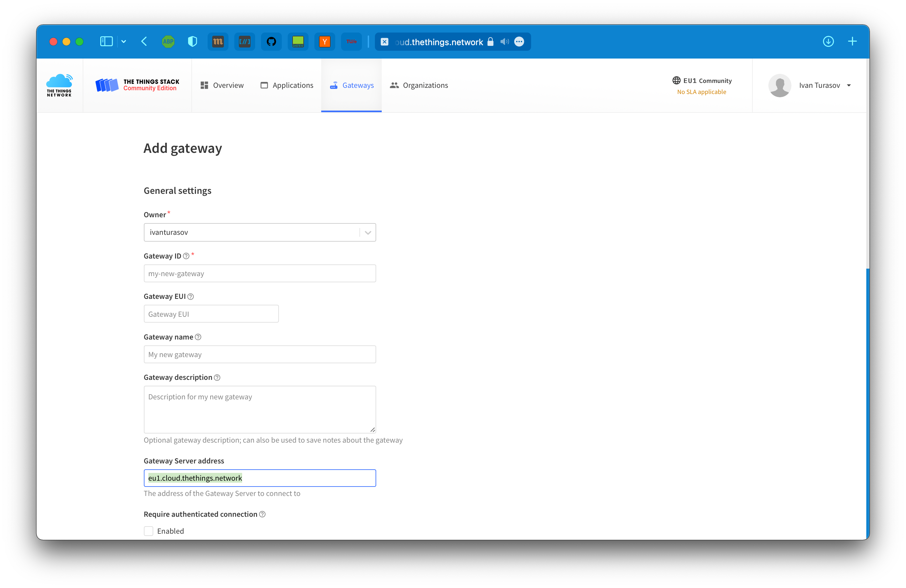906x588 pixels.
Task: Go to the Organizations tab
Action: click(419, 85)
